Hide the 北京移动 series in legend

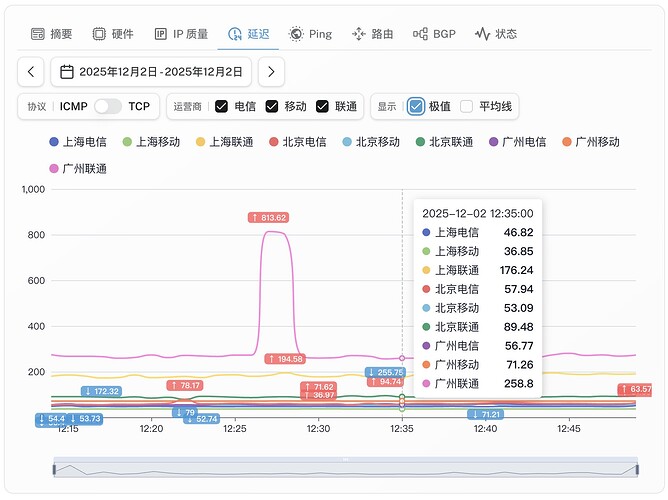(x=371, y=142)
